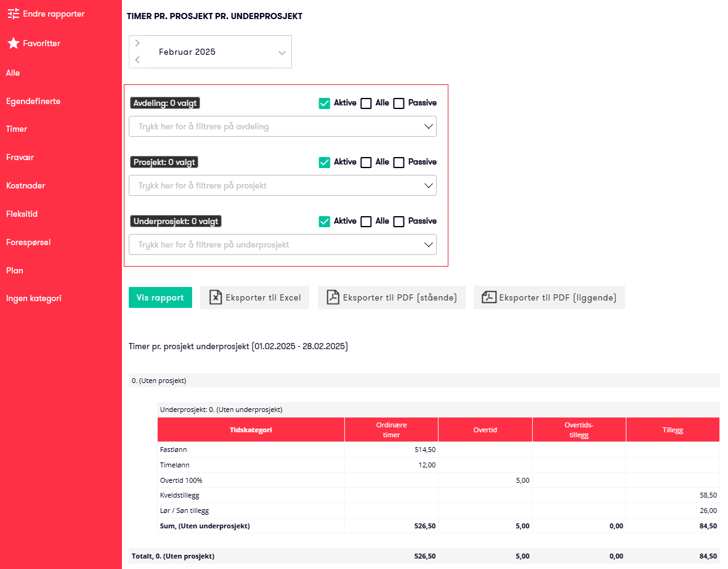The width and height of the screenshot is (728, 569).
Task: Open Fleksitid reports category
Action: pyautogui.click(x=22, y=214)
